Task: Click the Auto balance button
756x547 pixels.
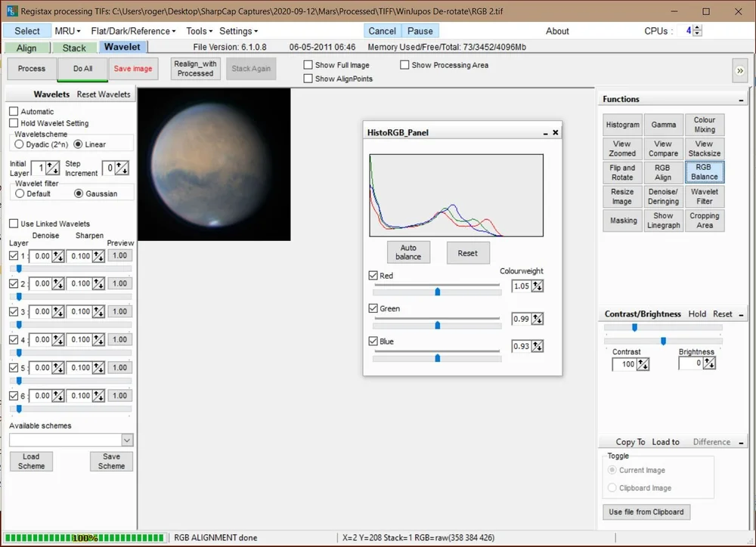Action: point(408,252)
